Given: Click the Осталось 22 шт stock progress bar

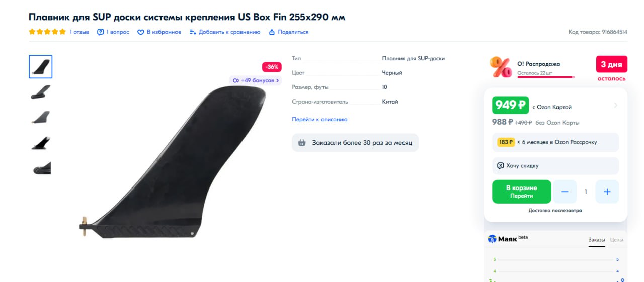Looking at the screenshot, I should [x=546, y=77].
